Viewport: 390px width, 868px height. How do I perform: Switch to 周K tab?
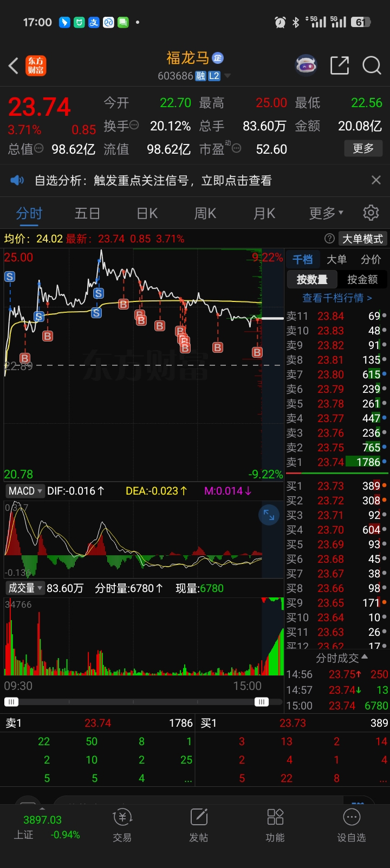point(205,213)
